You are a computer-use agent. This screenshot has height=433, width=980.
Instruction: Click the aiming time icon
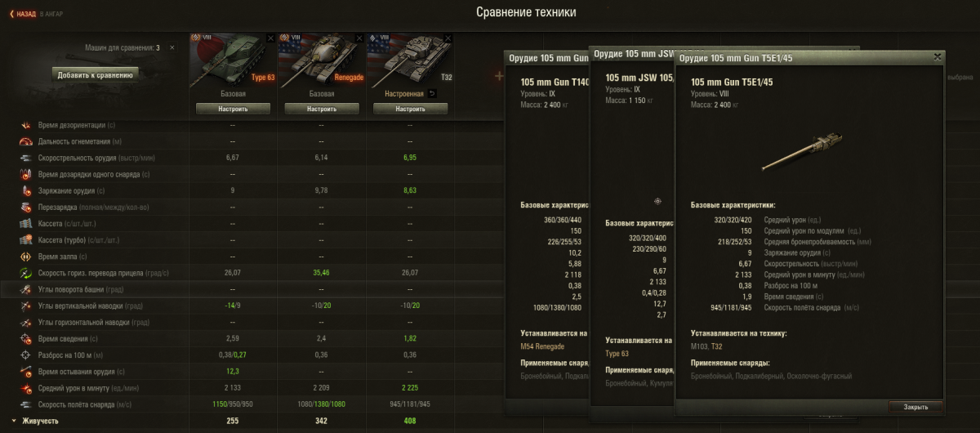pyautogui.click(x=25, y=337)
